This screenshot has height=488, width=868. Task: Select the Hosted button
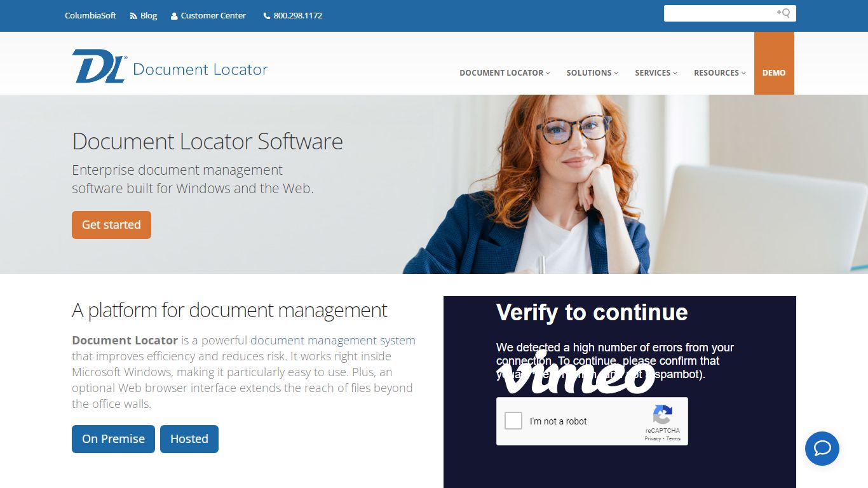tap(189, 439)
